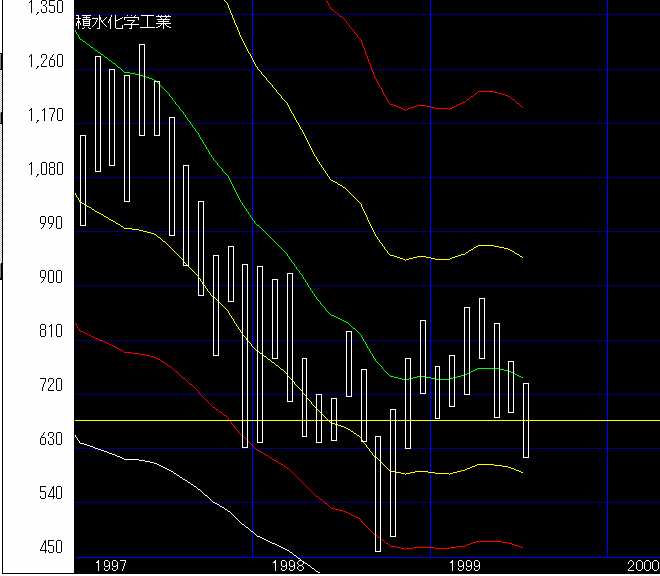
Task: Select the first candlestick on the far left
Action: [x=83, y=180]
